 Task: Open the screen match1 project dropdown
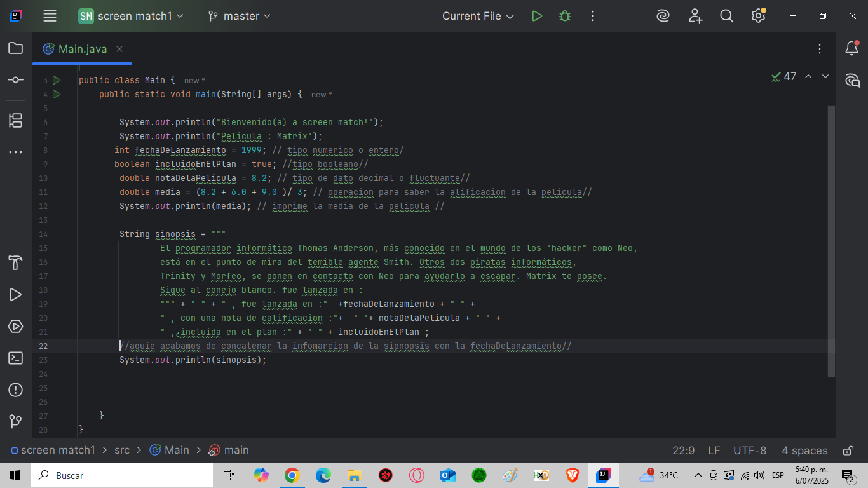point(131,16)
